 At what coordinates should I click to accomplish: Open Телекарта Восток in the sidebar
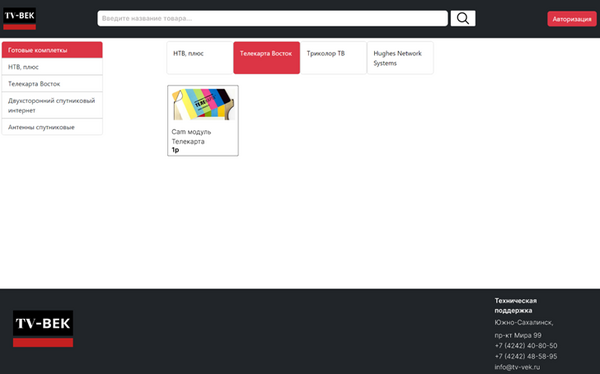point(52,84)
